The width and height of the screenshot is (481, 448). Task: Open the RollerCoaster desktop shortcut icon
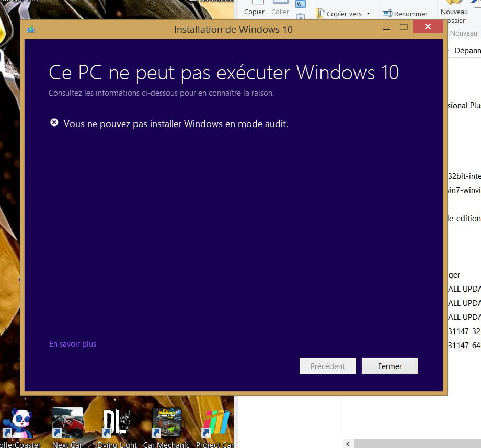coord(18,422)
